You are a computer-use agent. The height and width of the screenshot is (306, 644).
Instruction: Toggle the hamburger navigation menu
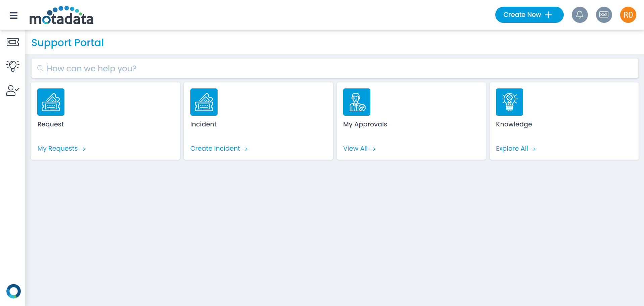13,15
